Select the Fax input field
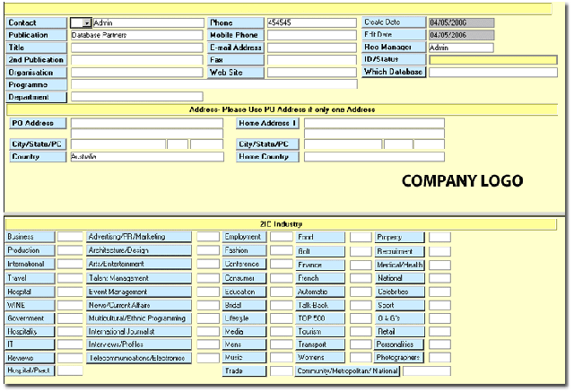The height and width of the screenshot is (392, 574). pyautogui.click(x=311, y=60)
